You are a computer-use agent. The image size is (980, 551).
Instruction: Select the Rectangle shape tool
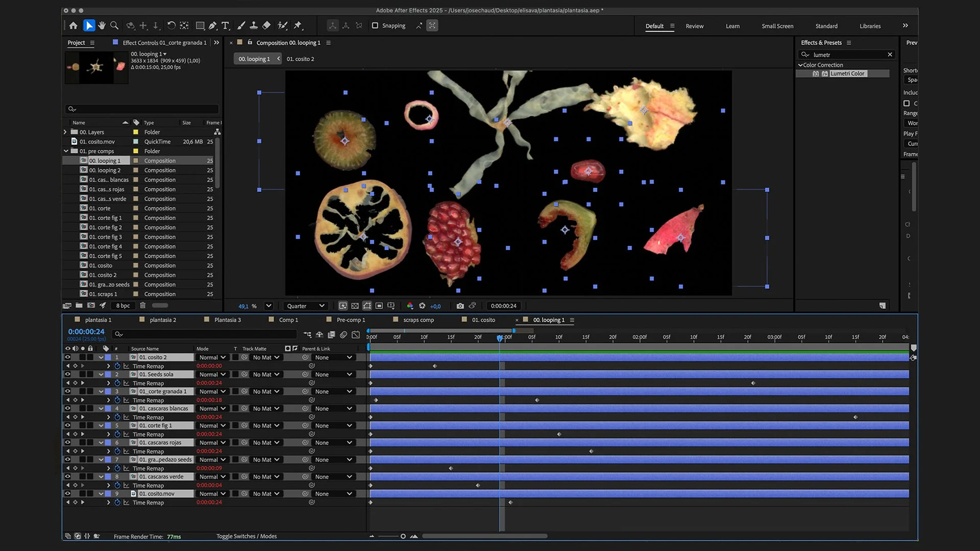[x=200, y=26]
